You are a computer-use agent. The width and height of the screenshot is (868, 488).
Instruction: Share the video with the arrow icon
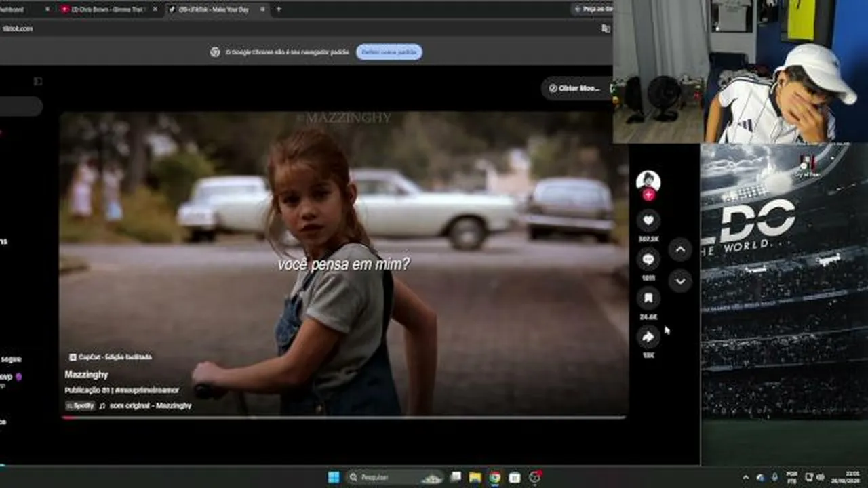648,336
